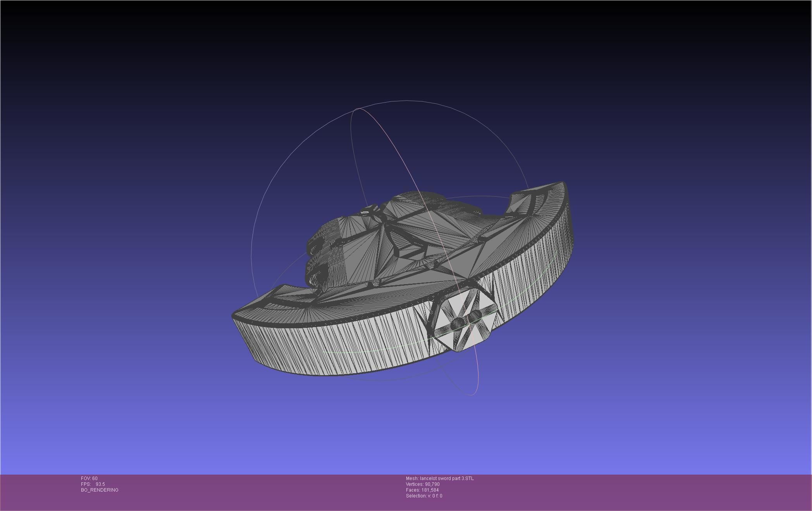Click the FPS readout in info bar
812x511 pixels.
(x=93, y=484)
